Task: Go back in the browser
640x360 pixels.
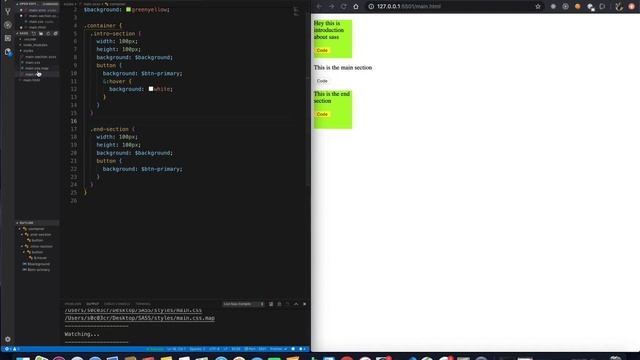Action: pos(319,7)
